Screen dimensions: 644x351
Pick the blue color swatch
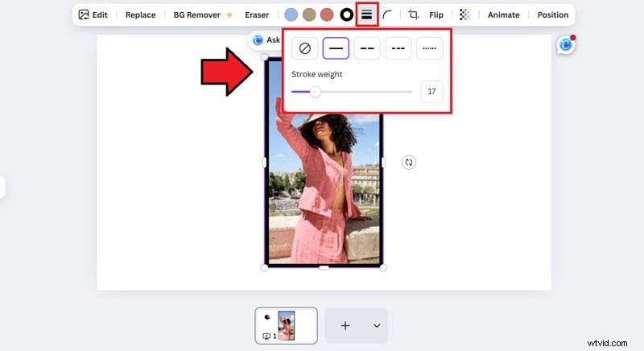pos(291,14)
